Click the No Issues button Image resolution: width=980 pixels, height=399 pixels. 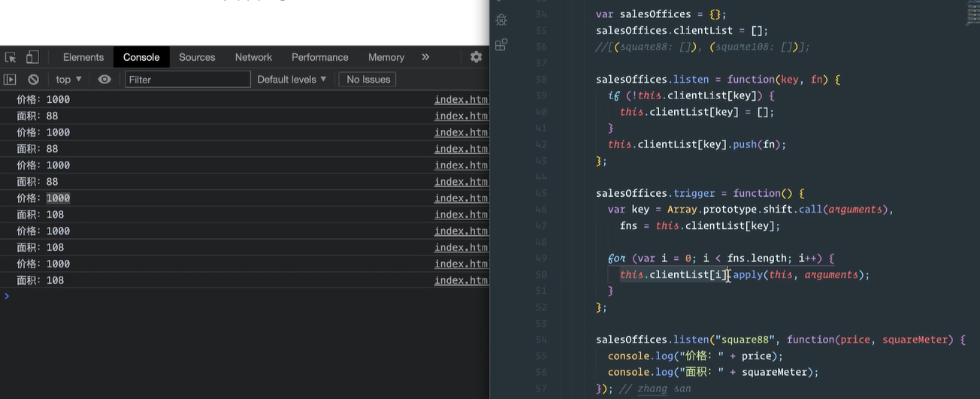tap(368, 79)
